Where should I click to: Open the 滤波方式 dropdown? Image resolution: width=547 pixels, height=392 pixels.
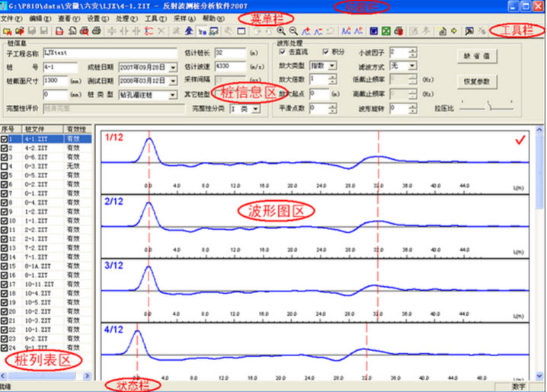point(412,65)
